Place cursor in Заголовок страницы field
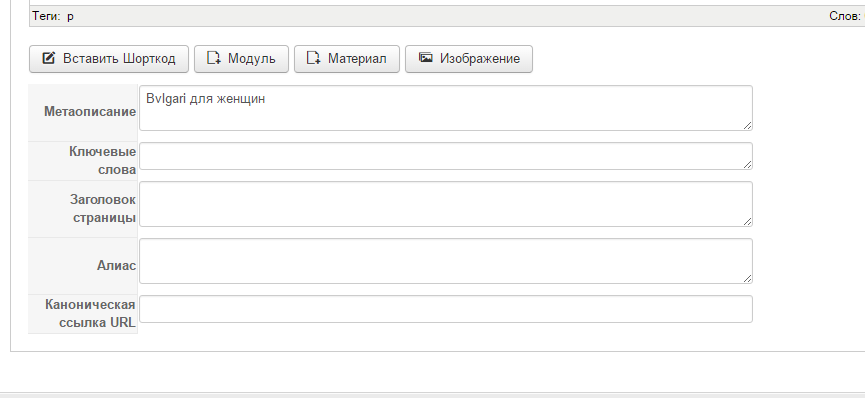Screen dimensions: 865x398 446,204
